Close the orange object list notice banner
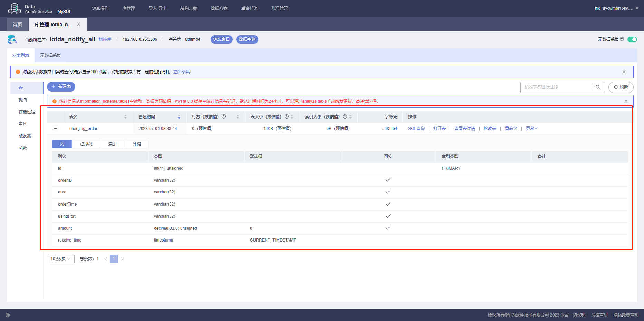The image size is (644, 321). click(624, 72)
